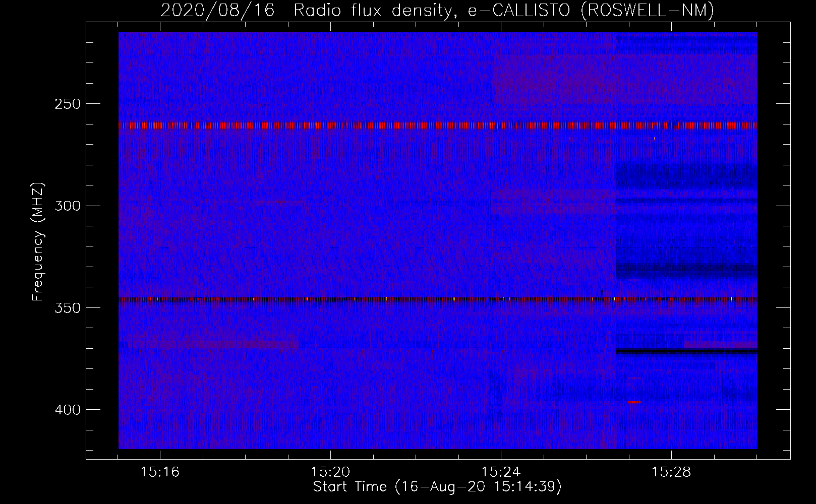The width and height of the screenshot is (816, 504).
Task: Click the black horizontal band near 372 MHz
Action: click(x=686, y=351)
